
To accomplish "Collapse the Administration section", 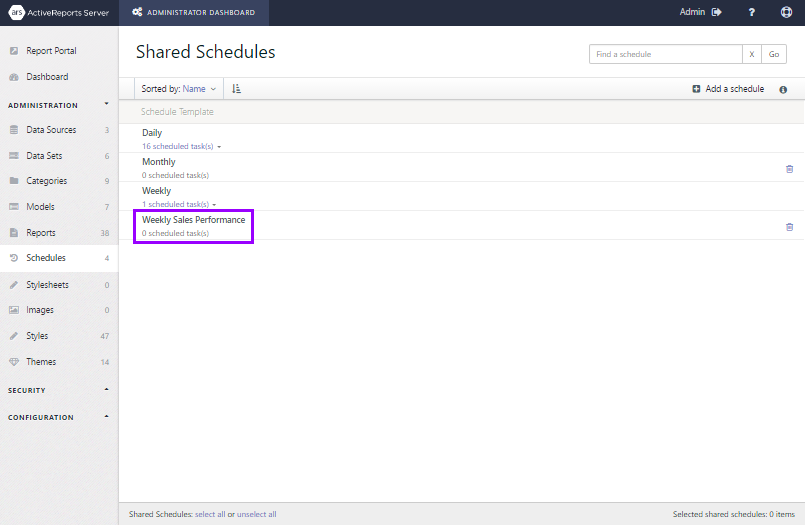I will pos(106,104).
